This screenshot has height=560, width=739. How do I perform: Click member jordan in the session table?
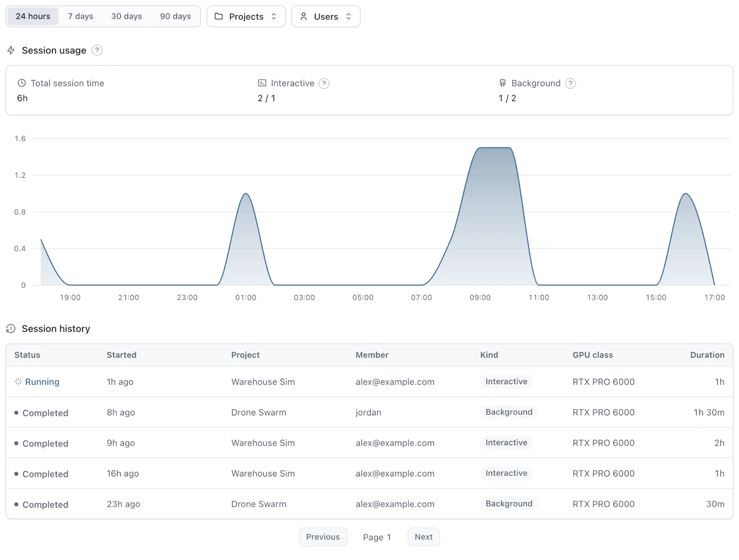[368, 413]
